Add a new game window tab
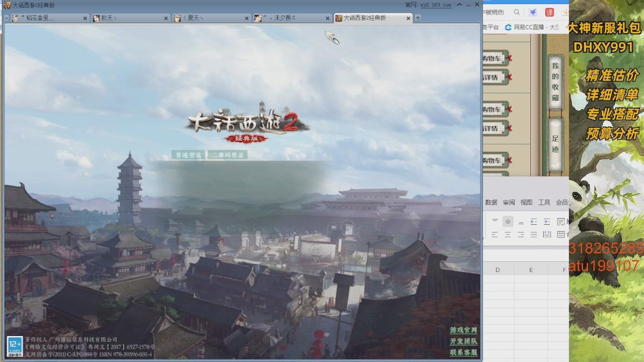 pyautogui.click(x=418, y=18)
